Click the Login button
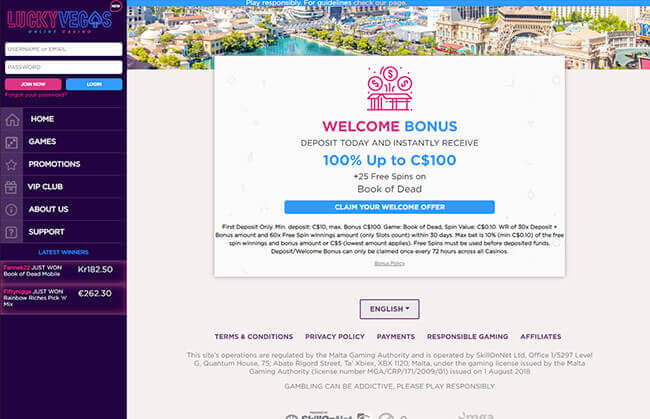Screen dimensions: 650x419 tap(94, 84)
